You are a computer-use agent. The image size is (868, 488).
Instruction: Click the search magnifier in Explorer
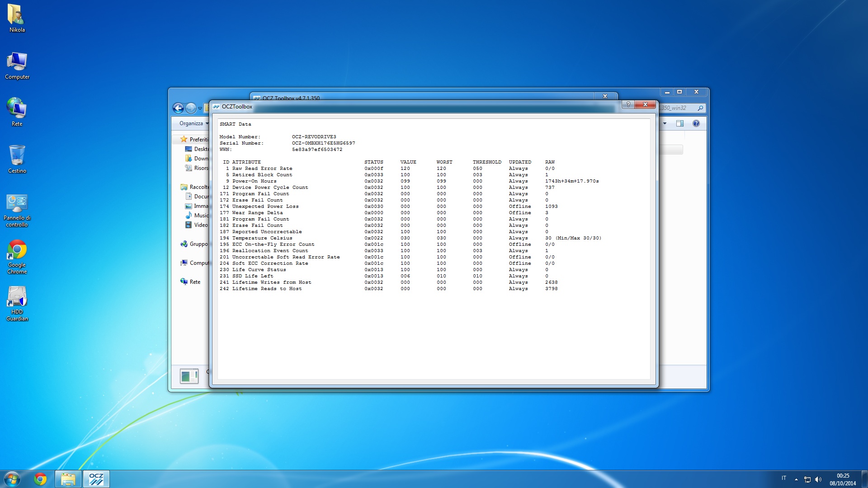700,108
